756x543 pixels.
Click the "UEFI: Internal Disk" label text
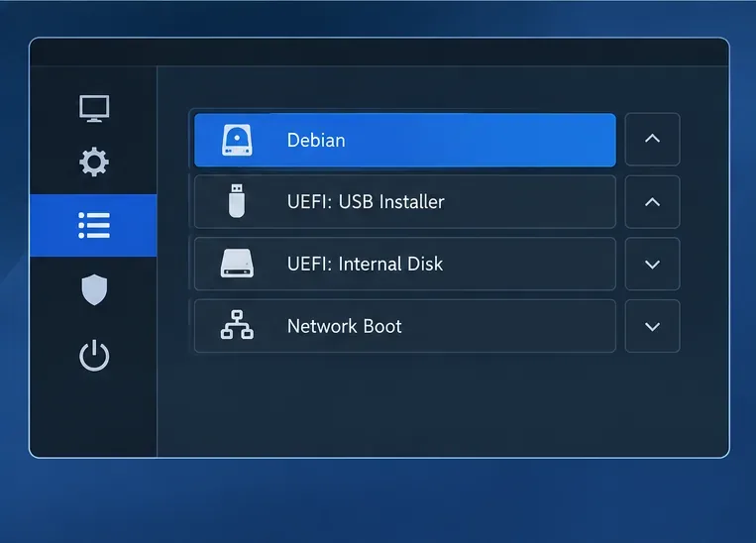pos(365,264)
